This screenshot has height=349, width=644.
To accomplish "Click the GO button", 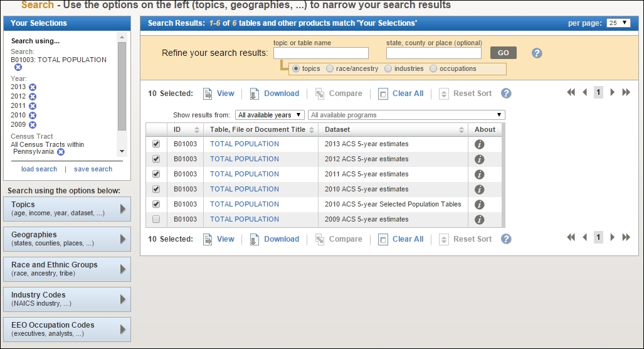I will pos(503,53).
